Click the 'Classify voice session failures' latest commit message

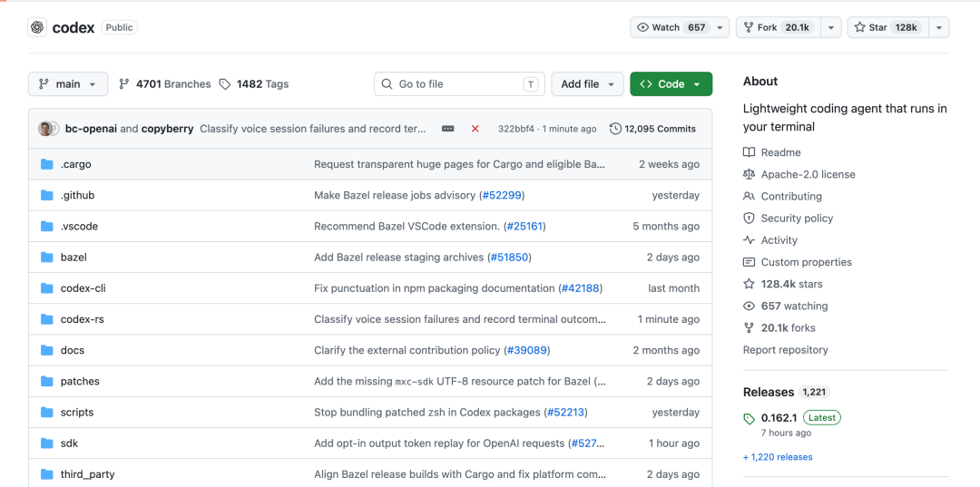(313, 129)
